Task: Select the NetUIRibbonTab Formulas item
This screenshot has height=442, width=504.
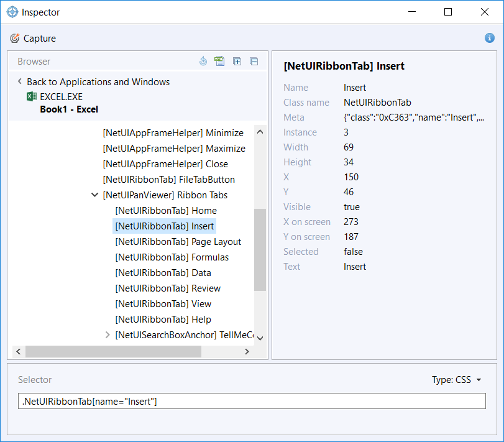Action: [x=172, y=257]
